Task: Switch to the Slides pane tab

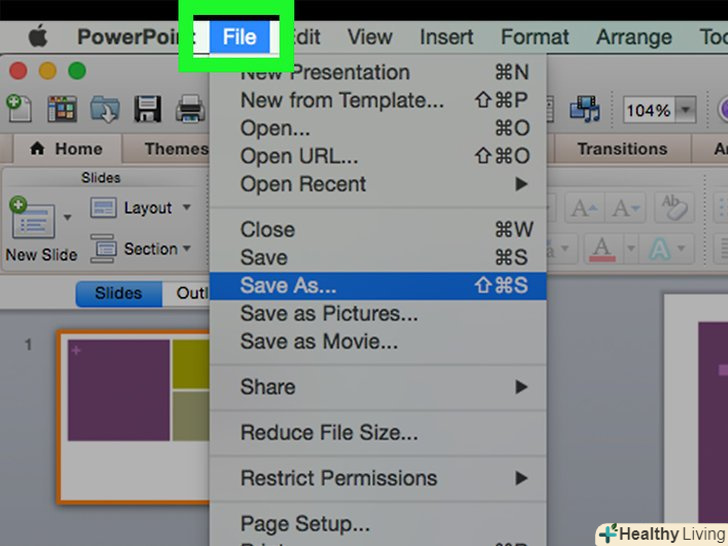Action: [x=118, y=293]
